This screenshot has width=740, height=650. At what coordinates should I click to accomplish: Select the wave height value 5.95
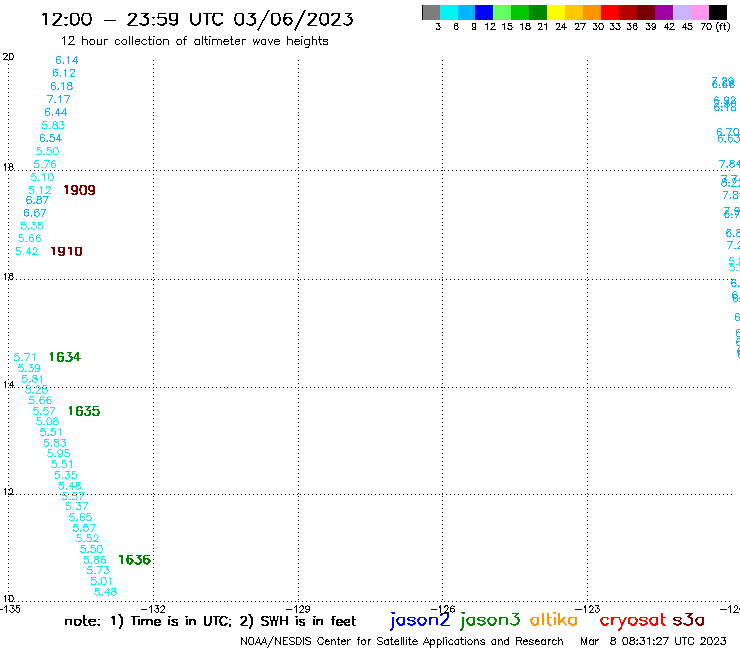(x=59, y=454)
